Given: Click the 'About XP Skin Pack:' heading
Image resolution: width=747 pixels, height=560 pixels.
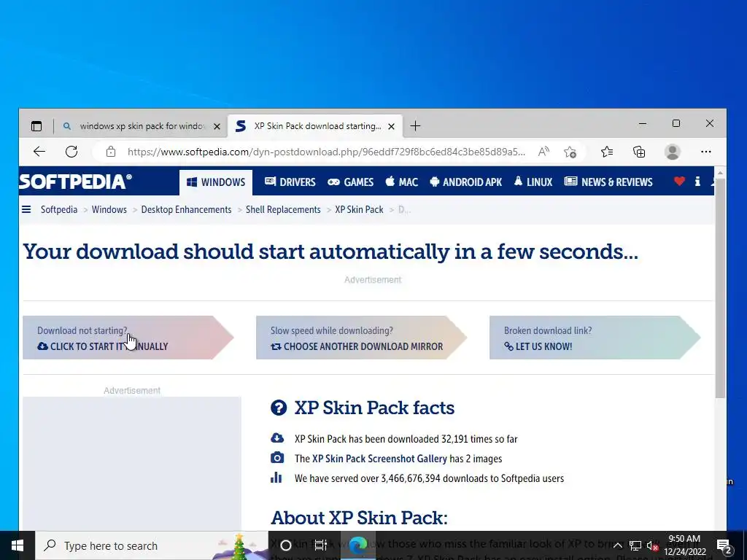Looking at the screenshot, I should 359,518.
